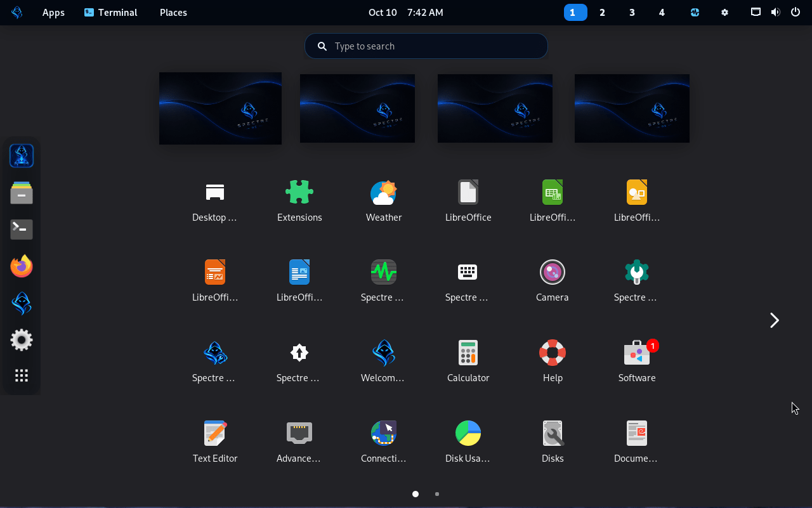812x508 pixels.
Task: Switch to workspace 3 in the top bar
Action: [632, 13]
